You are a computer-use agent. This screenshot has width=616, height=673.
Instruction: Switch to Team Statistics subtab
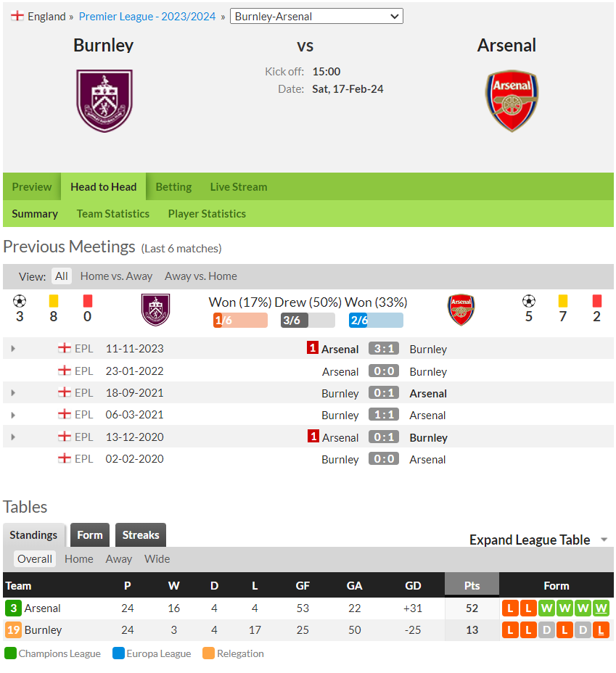(x=113, y=214)
